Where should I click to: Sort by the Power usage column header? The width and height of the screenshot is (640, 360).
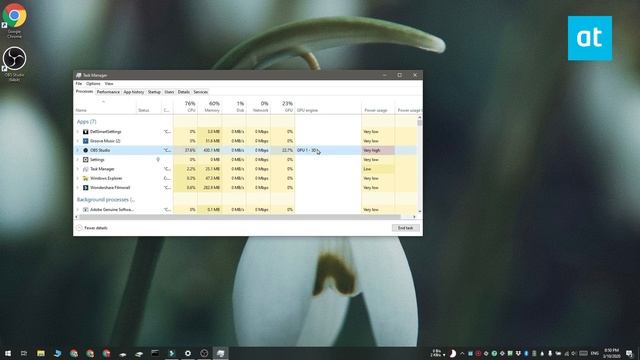pyautogui.click(x=378, y=107)
